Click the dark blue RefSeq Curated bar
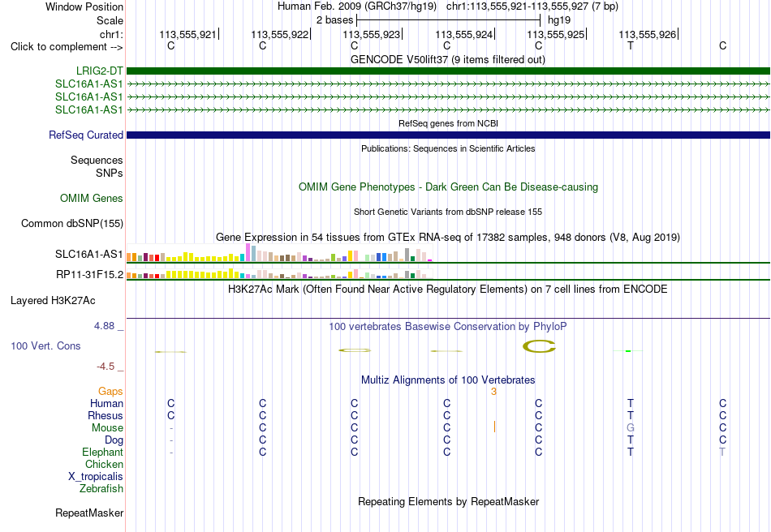This screenshot has height=532, width=771. [x=448, y=135]
